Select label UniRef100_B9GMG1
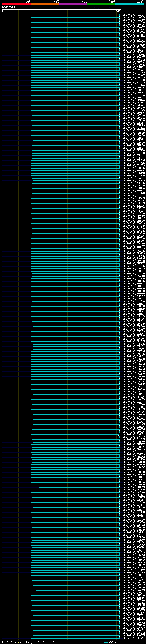 coord(134,394)
